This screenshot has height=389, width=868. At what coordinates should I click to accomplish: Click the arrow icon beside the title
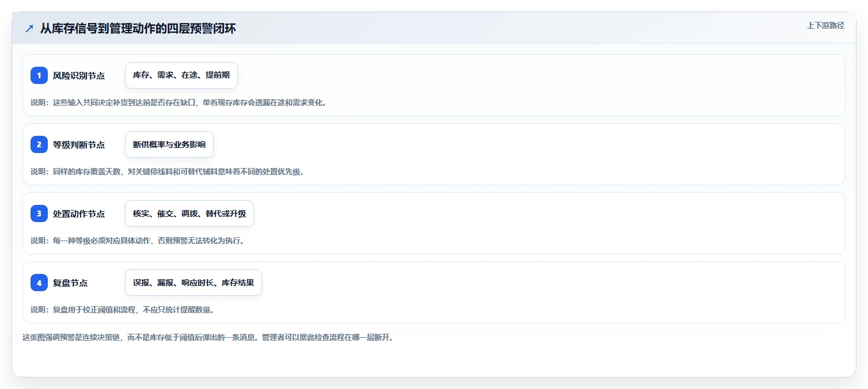click(x=29, y=28)
